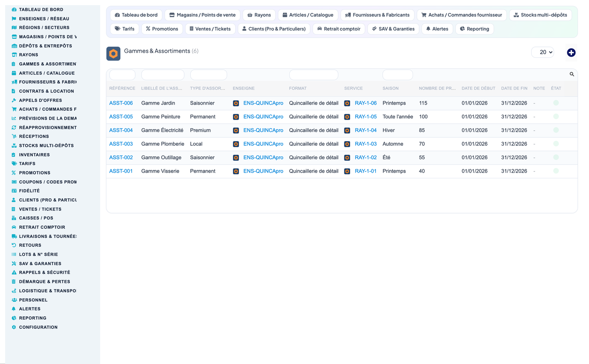Select the Tarifs top tab
This screenshot has height=364, width=589.
click(125, 29)
